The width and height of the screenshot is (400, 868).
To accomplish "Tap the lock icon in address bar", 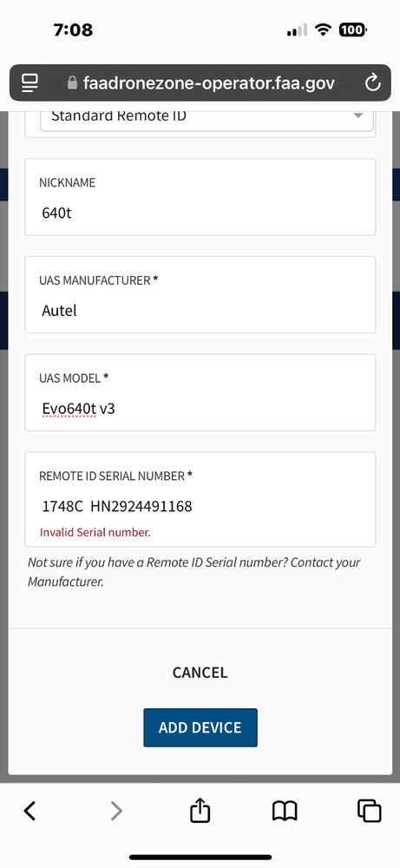I will pyautogui.click(x=72, y=83).
